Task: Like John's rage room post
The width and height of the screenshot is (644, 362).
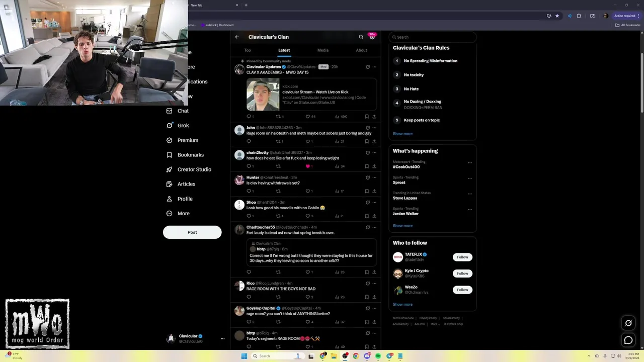Action: pyautogui.click(x=308, y=141)
